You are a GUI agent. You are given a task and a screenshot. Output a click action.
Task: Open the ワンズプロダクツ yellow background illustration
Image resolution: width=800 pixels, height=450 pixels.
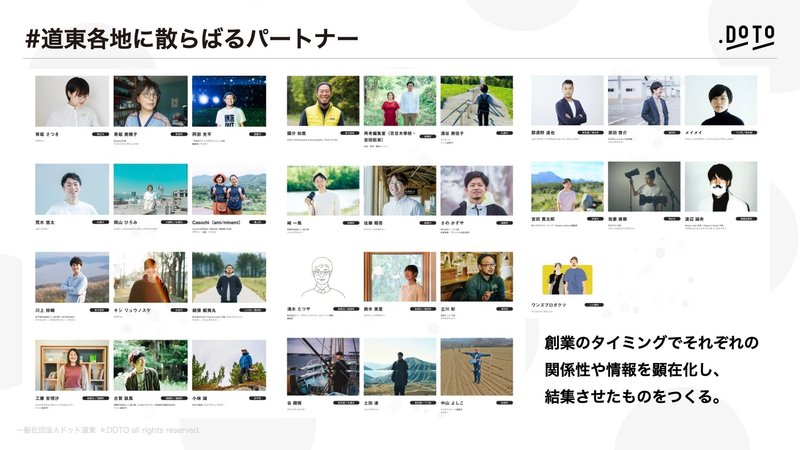(567, 276)
